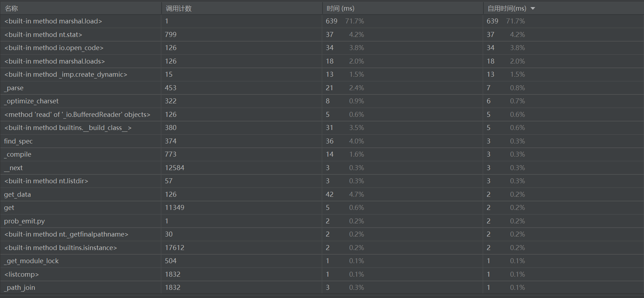The image size is (644, 298).
Task: Click the get_data entry
Action: point(17,194)
